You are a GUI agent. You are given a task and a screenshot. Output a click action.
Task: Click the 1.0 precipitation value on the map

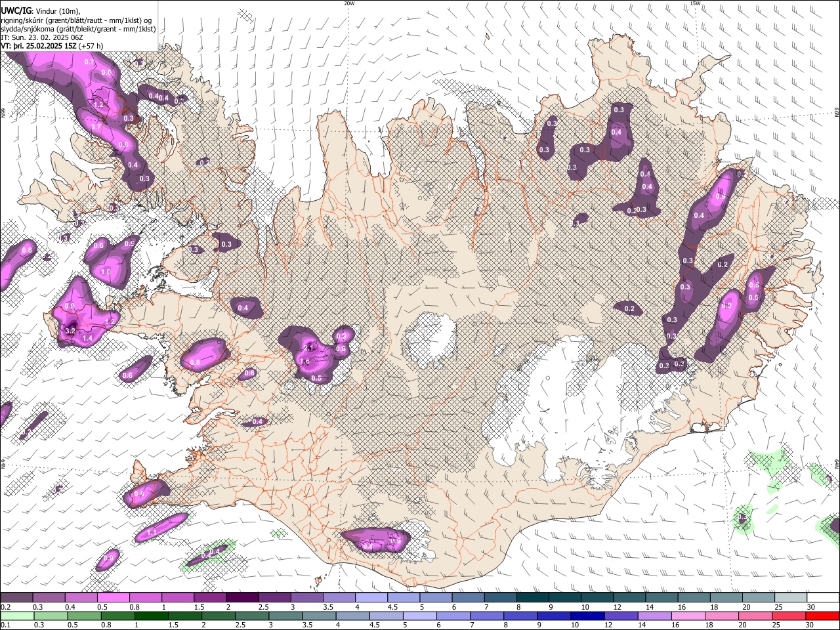pyautogui.click(x=106, y=272)
